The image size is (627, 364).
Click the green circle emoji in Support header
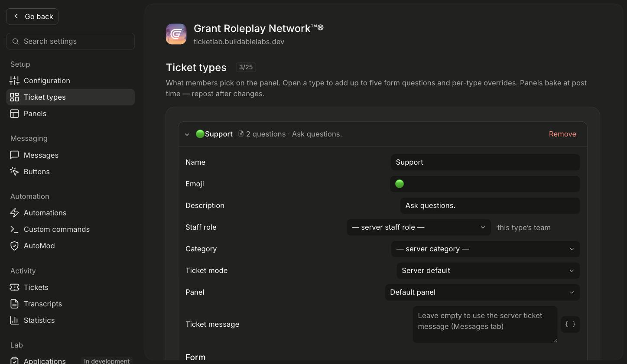coord(200,134)
